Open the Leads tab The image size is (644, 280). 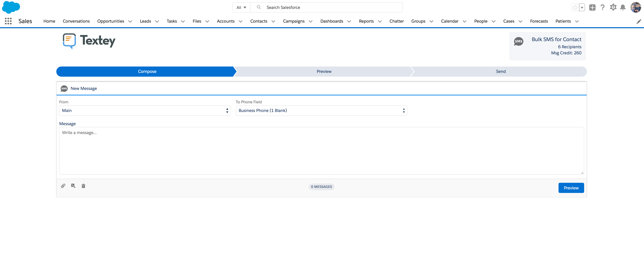click(x=145, y=21)
